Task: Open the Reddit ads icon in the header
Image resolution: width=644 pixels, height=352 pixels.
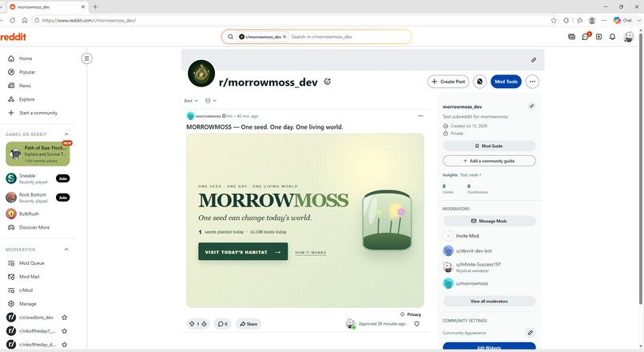Action: click(572, 37)
